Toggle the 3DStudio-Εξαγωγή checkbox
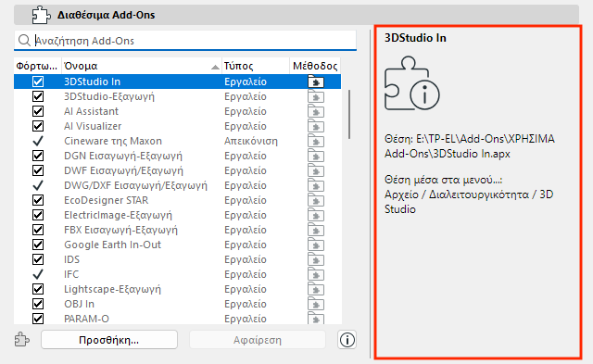 click(x=38, y=96)
